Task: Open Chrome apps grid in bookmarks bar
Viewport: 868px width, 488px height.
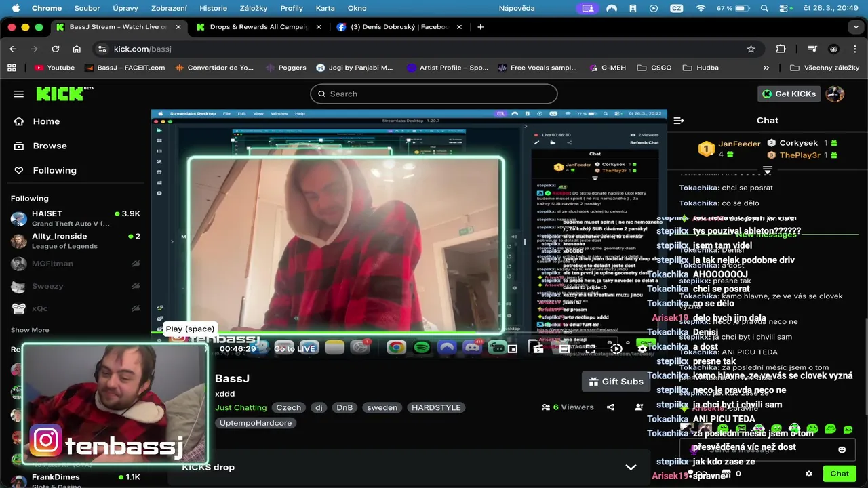Action: pos(12,68)
